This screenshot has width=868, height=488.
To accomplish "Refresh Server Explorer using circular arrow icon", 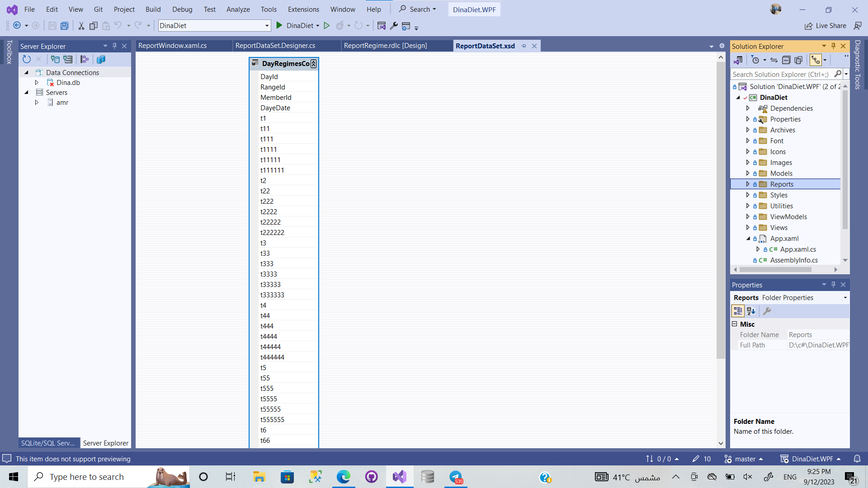I will click(27, 59).
